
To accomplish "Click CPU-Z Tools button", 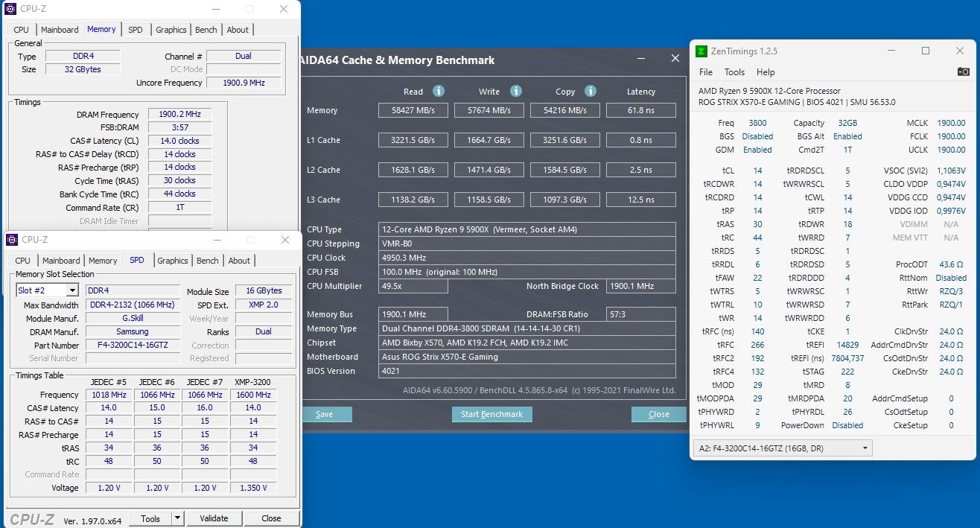I will [150, 518].
